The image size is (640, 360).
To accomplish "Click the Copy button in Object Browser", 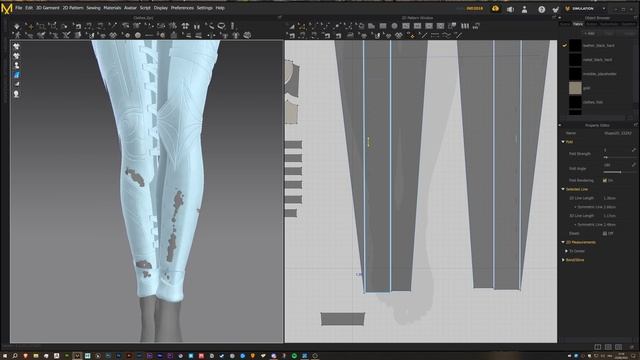I will click(x=609, y=33).
